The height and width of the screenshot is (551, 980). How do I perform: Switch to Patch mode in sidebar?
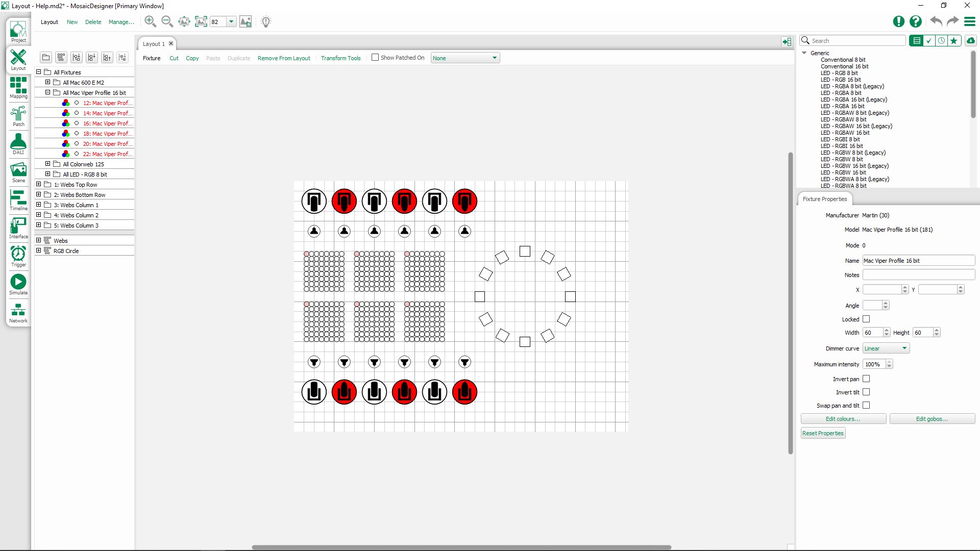point(18,116)
